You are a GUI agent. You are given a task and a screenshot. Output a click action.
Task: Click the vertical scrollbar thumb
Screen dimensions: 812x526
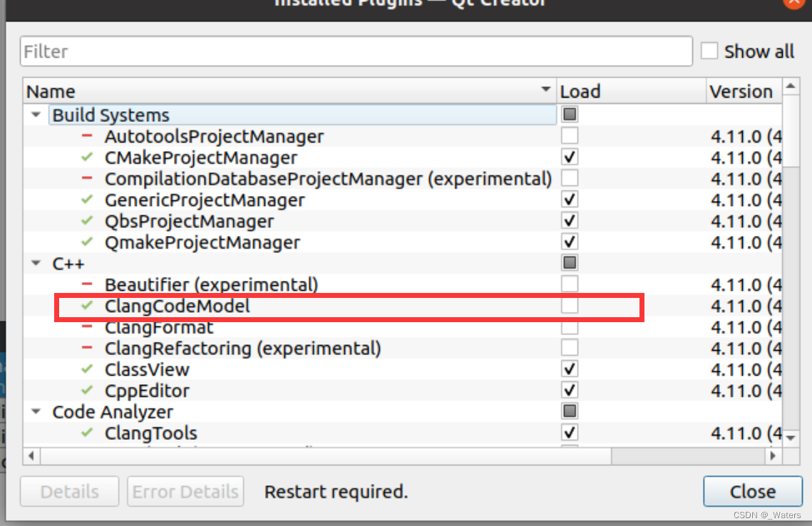[x=790, y=130]
